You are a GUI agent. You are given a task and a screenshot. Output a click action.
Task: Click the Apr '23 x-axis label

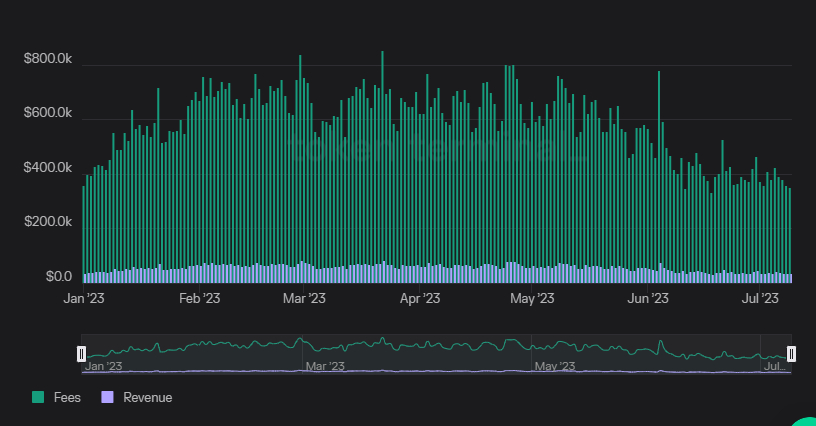(x=420, y=298)
